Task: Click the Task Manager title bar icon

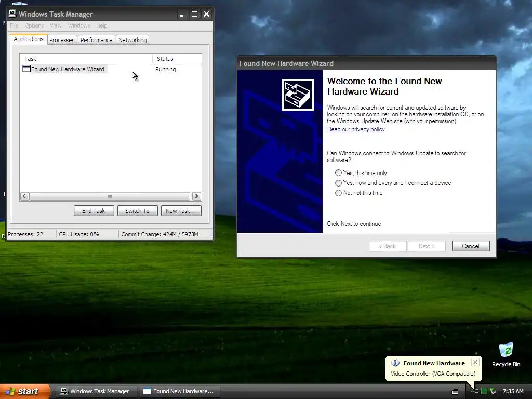Action: point(12,14)
